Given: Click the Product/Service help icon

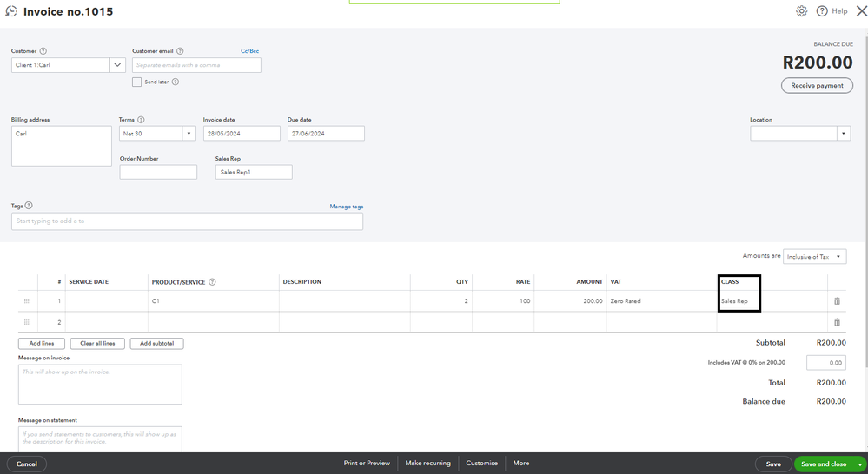Looking at the screenshot, I should tap(212, 282).
